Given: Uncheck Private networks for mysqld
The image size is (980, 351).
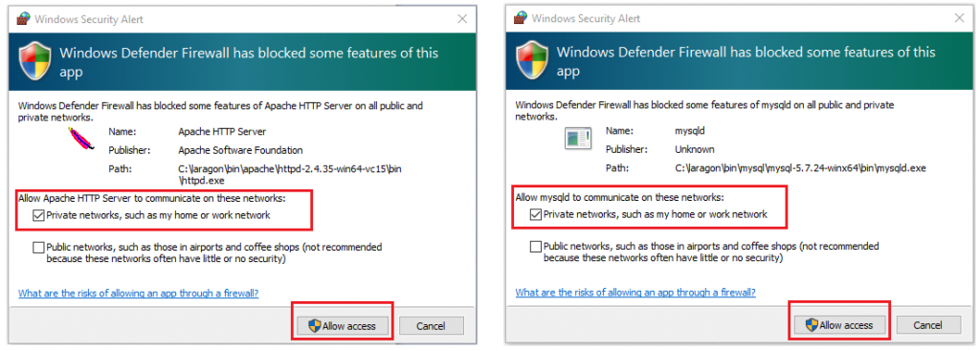Looking at the screenshot, I should pos(536,215).
